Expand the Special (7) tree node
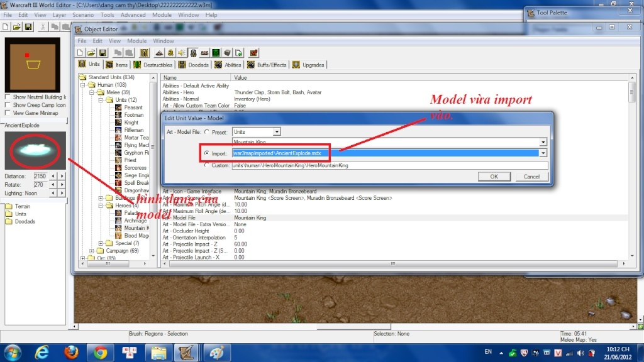The width and height of the screenshot is (644, 362). pyautogui.click(x=101, y=243)
